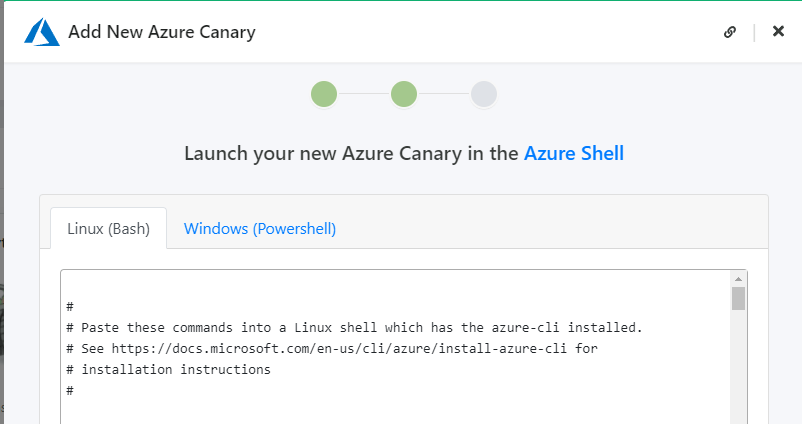Click the connector line before the grey step
802x424 pixels.
click(x=443, y=94)
